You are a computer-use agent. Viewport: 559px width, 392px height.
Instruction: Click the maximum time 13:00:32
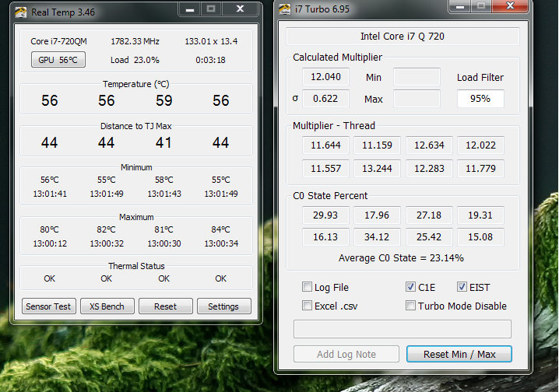tap(107, 244)
